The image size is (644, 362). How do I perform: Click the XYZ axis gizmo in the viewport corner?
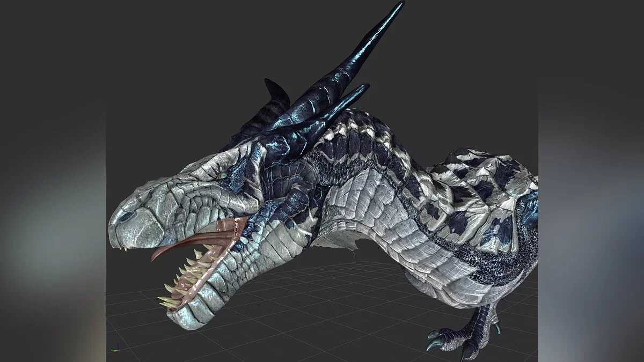(x=114, y=348)
